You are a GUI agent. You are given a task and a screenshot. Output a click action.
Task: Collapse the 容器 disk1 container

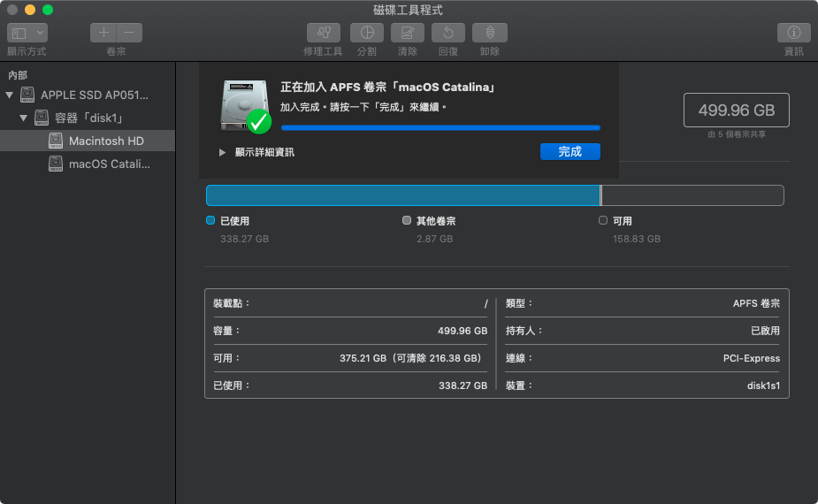coord(24,118)
